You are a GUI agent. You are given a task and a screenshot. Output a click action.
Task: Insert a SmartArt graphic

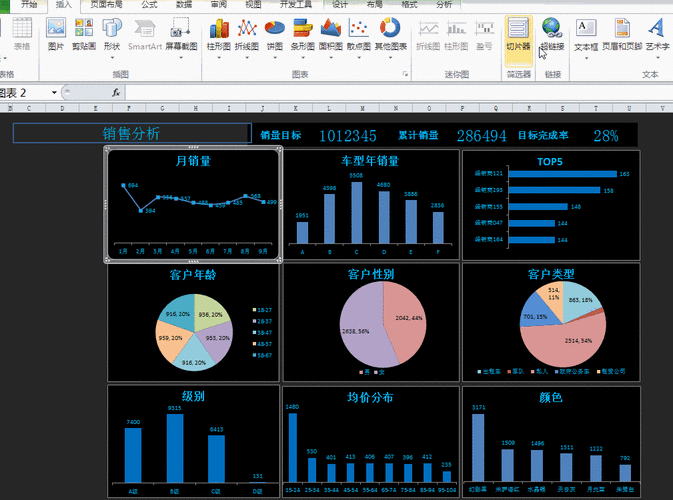point(145,35)
